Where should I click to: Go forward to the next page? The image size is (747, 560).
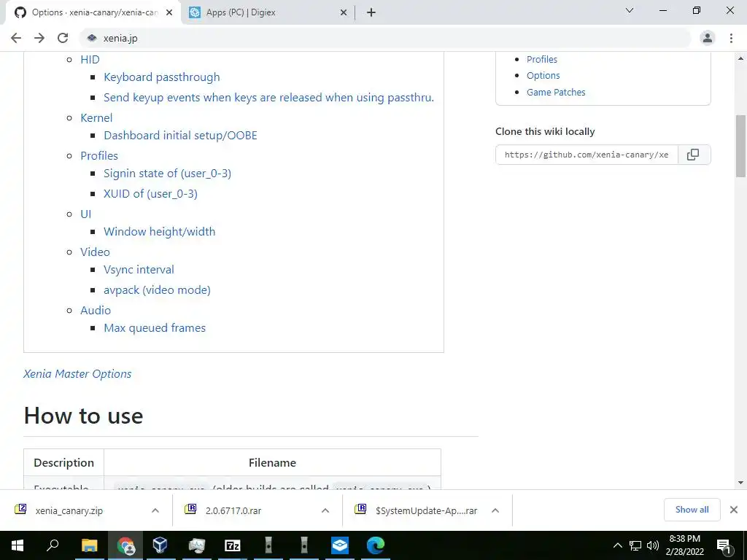39,38
